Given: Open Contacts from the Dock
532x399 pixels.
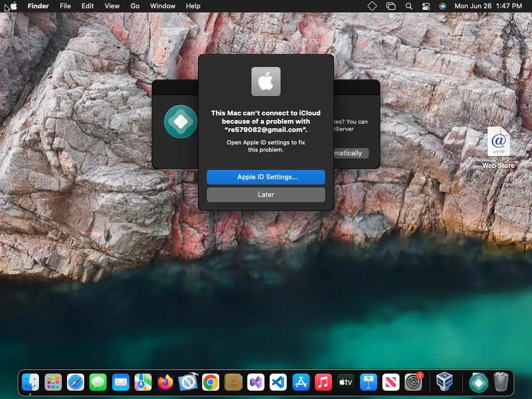Looking at the screenshot, I should coord(233,382).
